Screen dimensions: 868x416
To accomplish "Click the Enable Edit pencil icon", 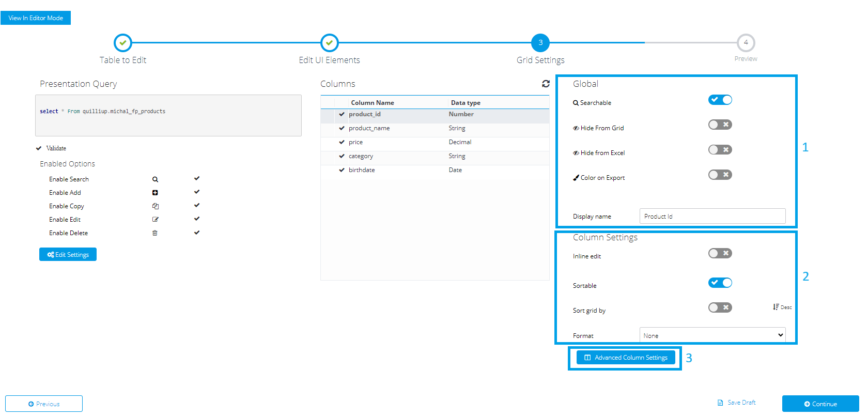I will point(155,220).
